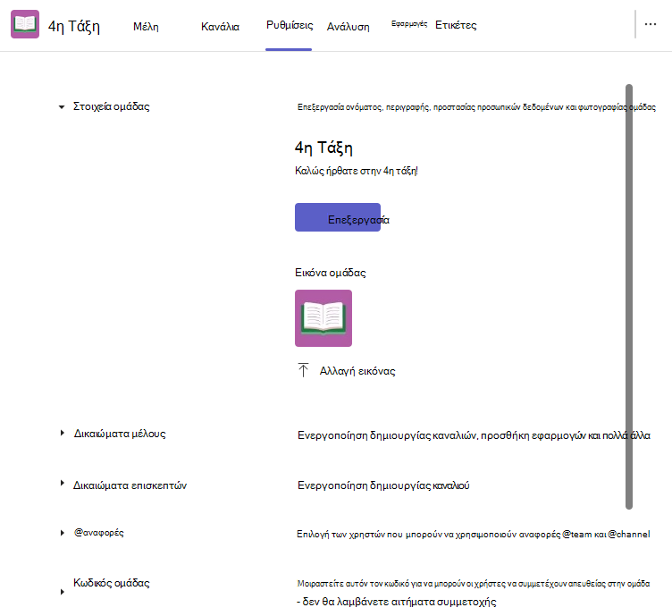Select the Ρυθμίσεις tab
Viewport: 672px width, 616px height.
coord(290,25)
